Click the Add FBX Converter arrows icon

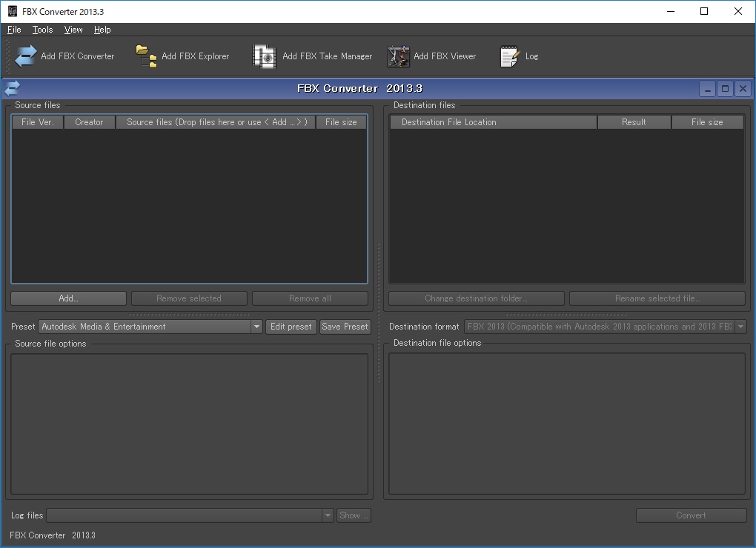point(25,56)
